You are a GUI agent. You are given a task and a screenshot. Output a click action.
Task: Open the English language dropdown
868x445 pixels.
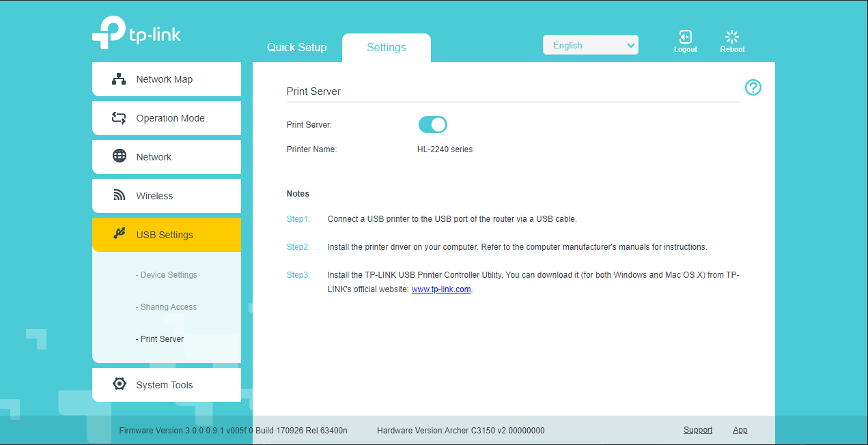coord(591,45)
